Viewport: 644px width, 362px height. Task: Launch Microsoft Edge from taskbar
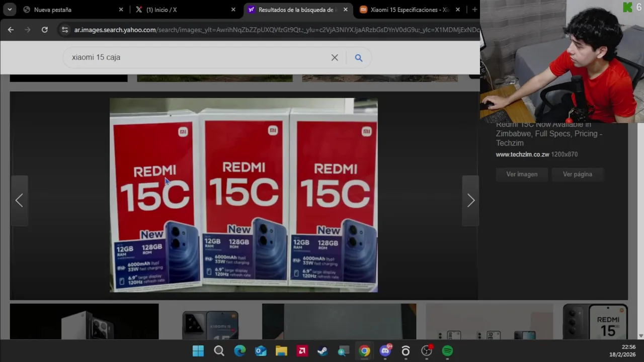pos(240,351)
